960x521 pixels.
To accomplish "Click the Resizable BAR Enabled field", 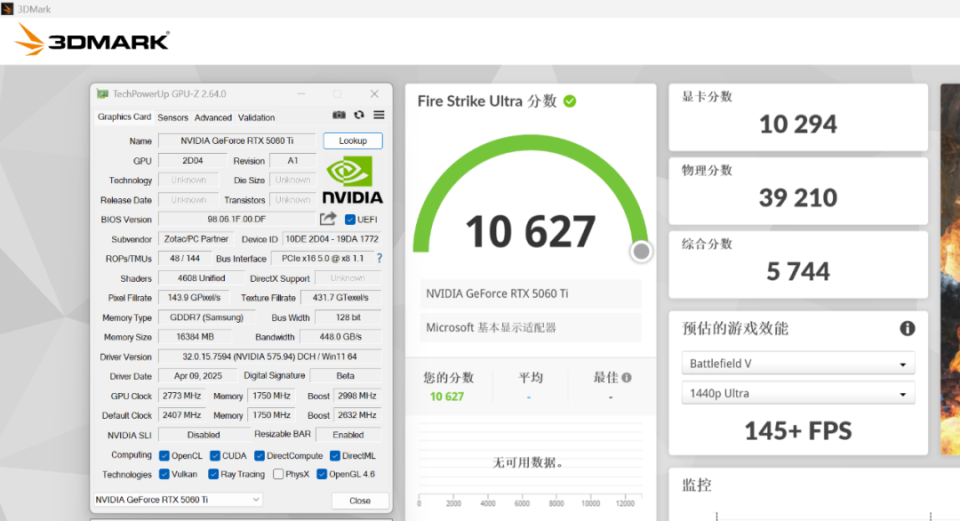I will [x=348, y=435].
